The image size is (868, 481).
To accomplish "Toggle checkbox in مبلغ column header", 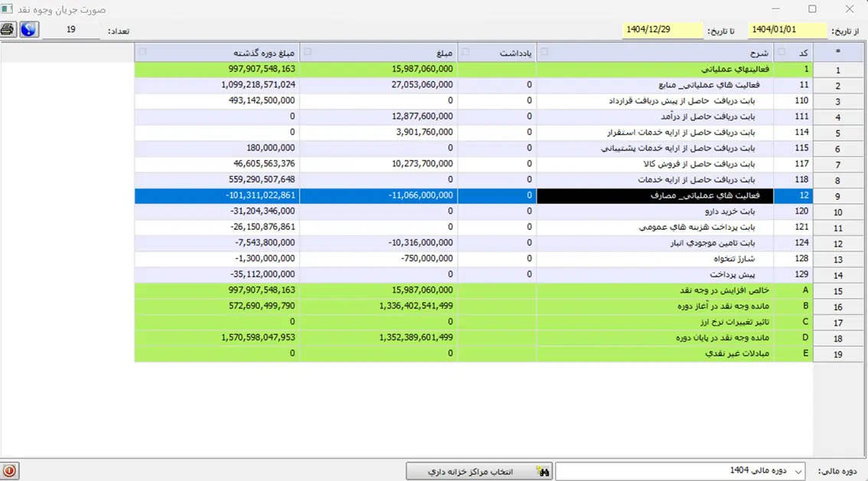I will [308, 52].
